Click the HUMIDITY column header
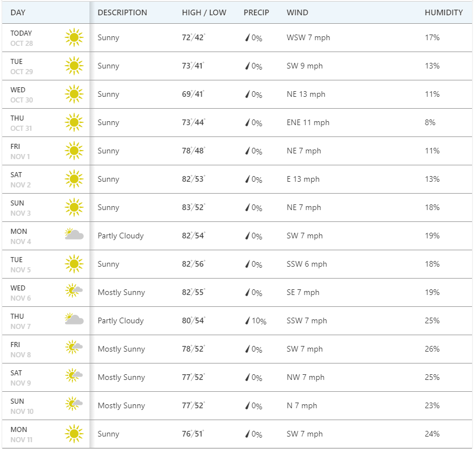This screenshot has width=476, height=449. click(x=444, y=12)
